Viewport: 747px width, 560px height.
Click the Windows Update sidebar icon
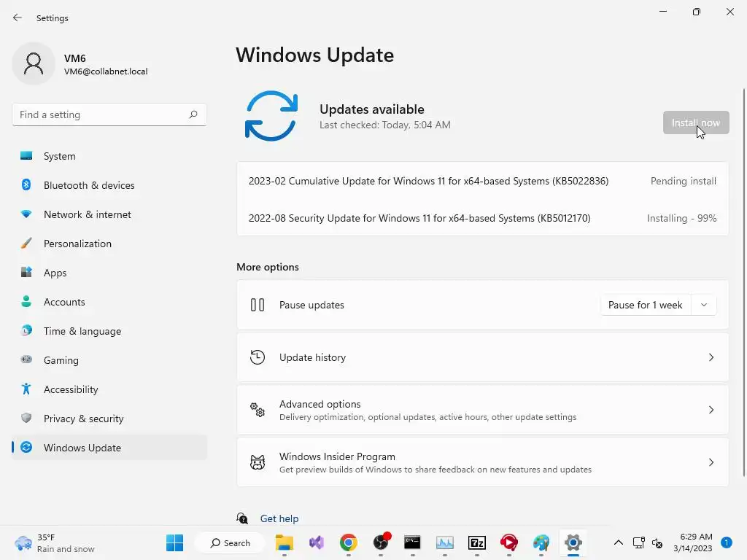[26, 447]
